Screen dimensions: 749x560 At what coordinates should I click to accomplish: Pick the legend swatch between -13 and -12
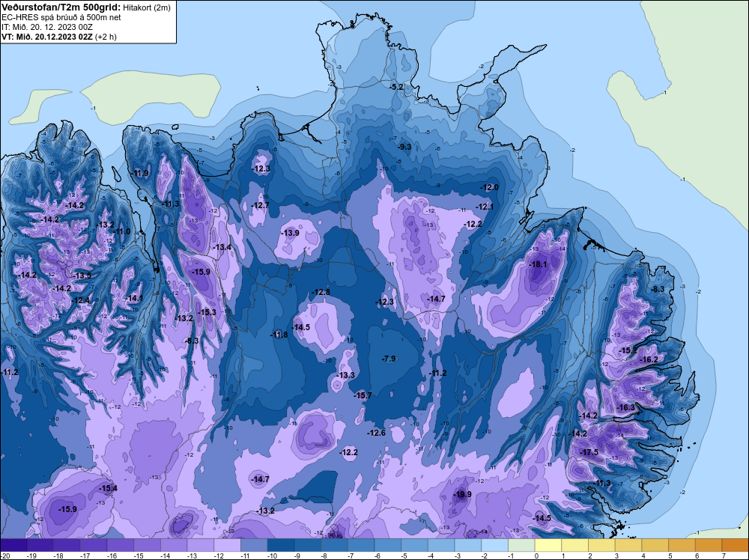point(201,545)
